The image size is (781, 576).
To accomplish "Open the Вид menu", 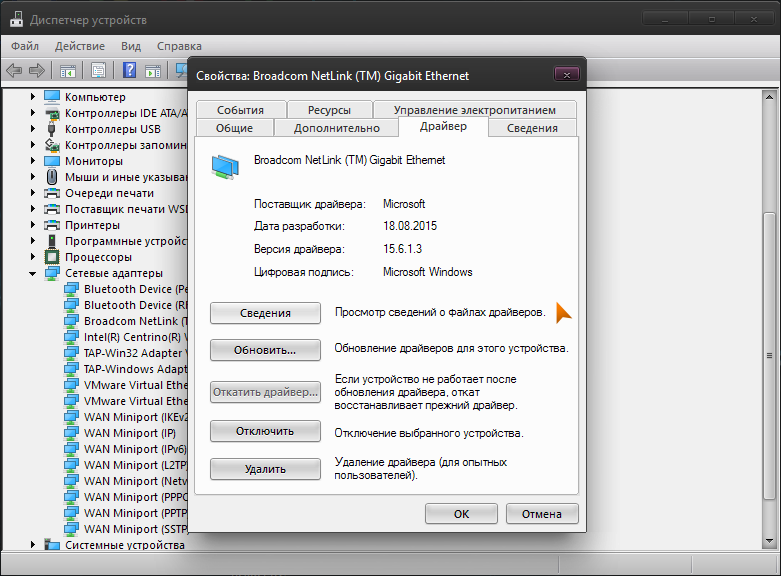I will [131, 46].
